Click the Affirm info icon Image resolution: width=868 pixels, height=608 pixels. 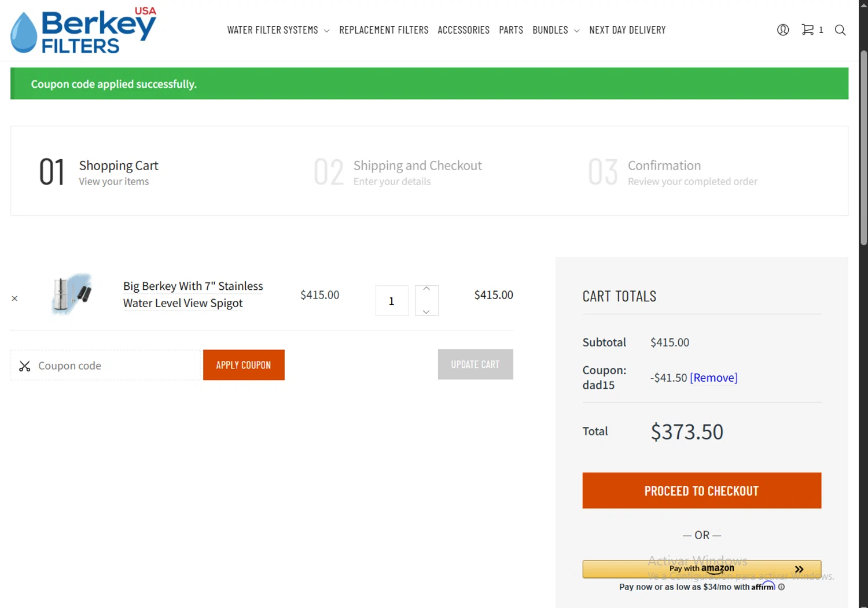[782, 587]
